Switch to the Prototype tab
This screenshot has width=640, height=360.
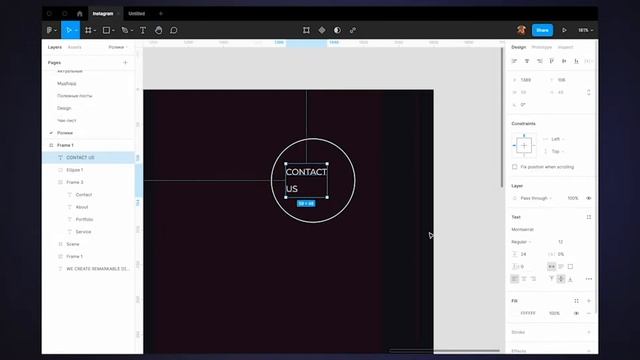tap(542, 47)
